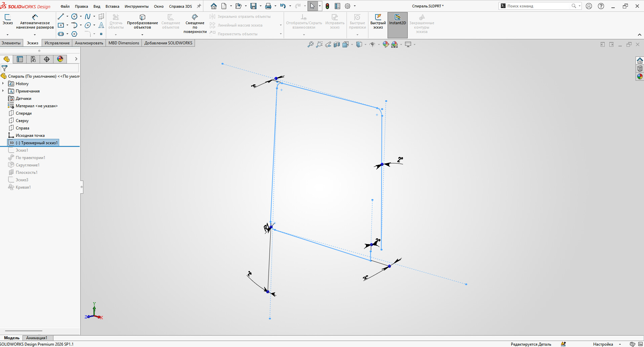
Task: Click the Zoom to Fit icon
Action: click(310, 44)
